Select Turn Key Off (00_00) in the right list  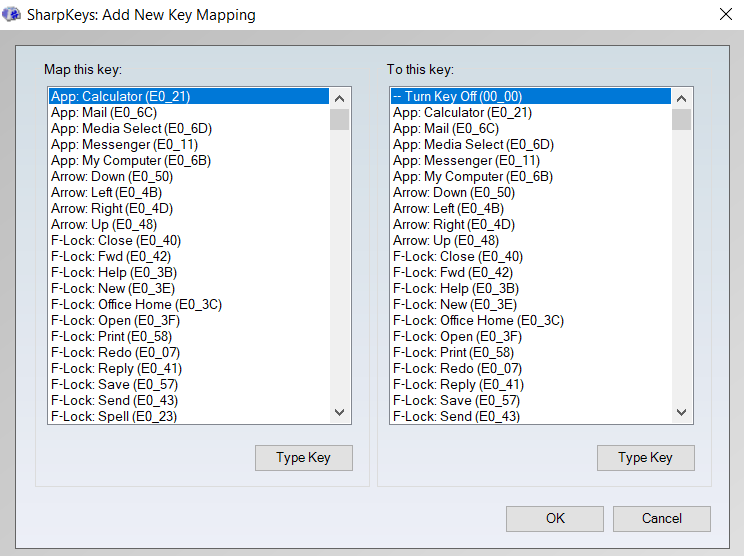point(456,97)
